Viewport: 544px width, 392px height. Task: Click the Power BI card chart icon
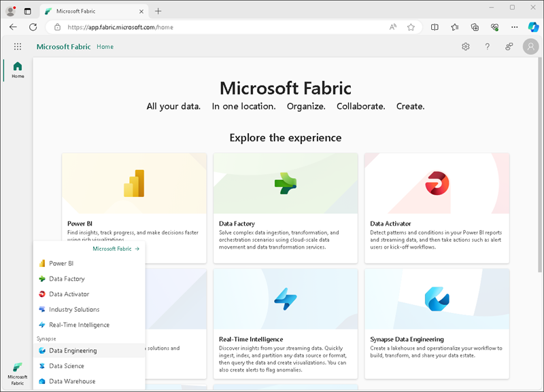point(134,183)
